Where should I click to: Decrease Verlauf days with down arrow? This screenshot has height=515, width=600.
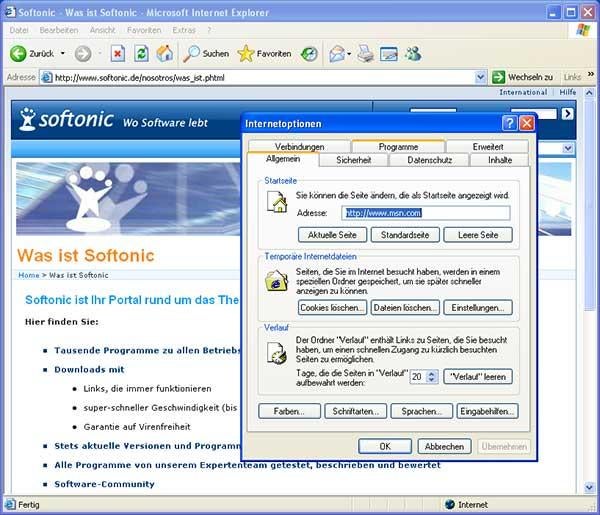coord(432,380)
